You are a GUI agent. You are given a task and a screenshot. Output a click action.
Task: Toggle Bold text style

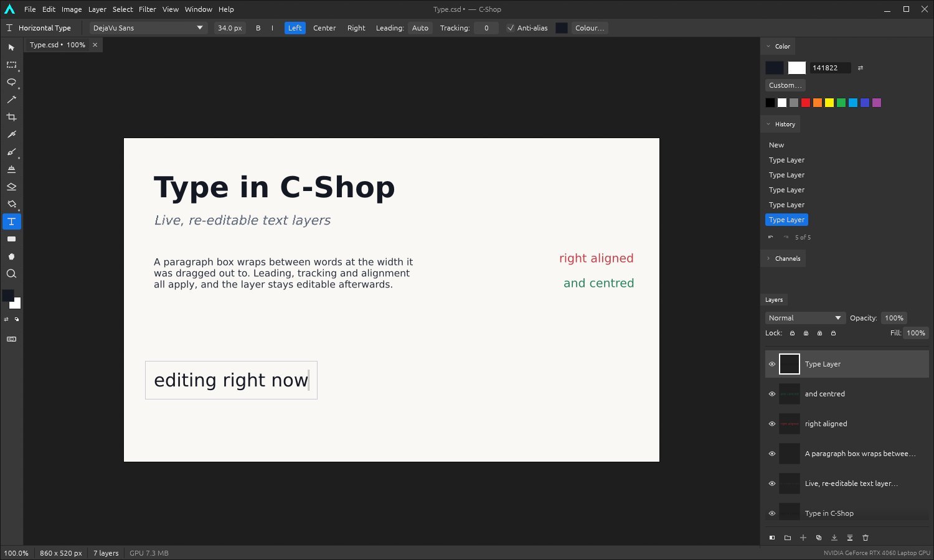click(258, 28)
